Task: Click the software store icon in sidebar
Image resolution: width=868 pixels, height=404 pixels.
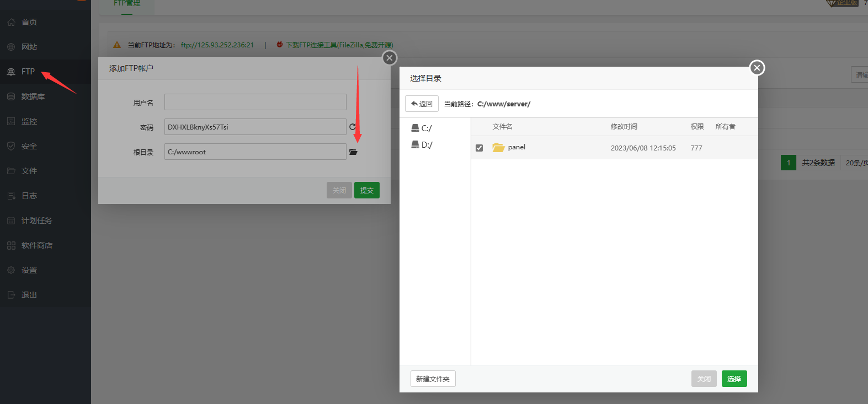Action: (x=11, y=245)
